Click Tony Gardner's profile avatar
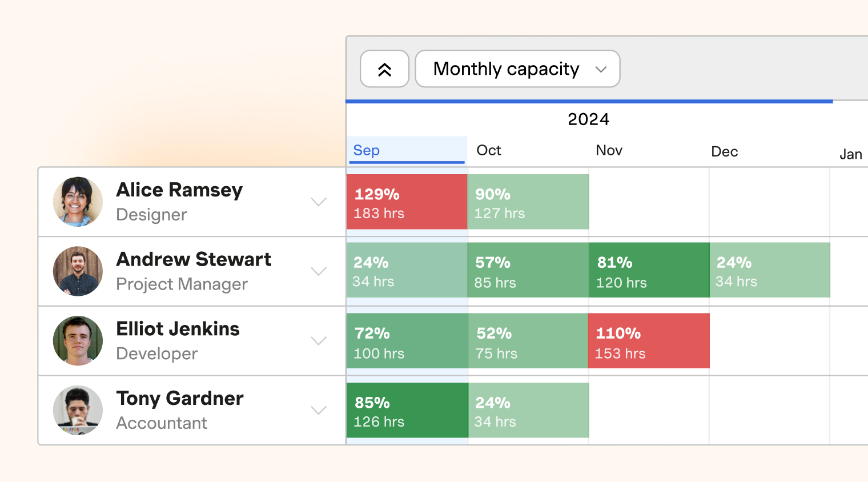Viewport: 868px width, 482px height. pos(78,410)
